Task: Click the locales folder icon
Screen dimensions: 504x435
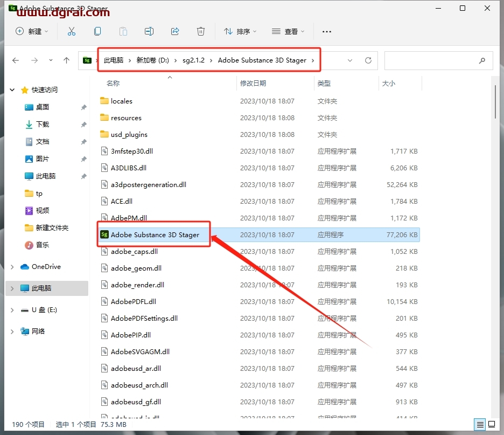Action: point(104,101)
